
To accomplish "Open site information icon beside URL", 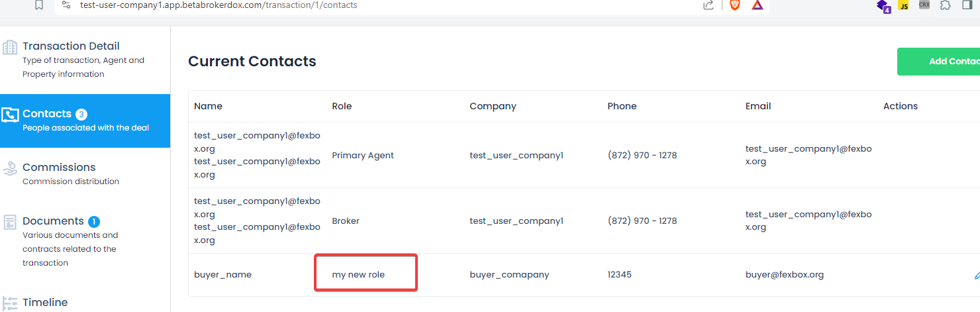I will (66, 5).
